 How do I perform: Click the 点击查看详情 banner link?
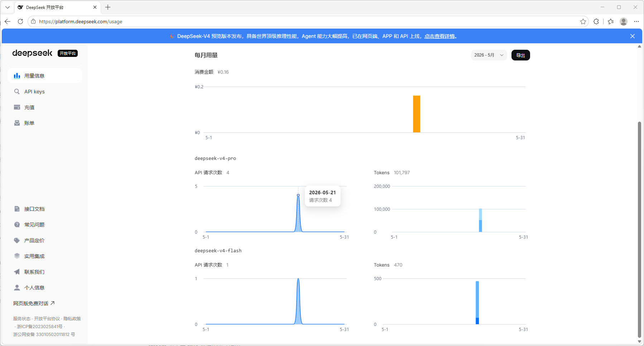point(439,36)
